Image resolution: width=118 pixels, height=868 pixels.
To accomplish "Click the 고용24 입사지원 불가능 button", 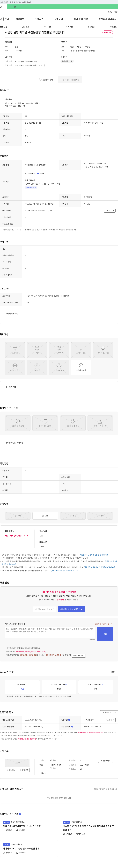I will tap(70, 79).
